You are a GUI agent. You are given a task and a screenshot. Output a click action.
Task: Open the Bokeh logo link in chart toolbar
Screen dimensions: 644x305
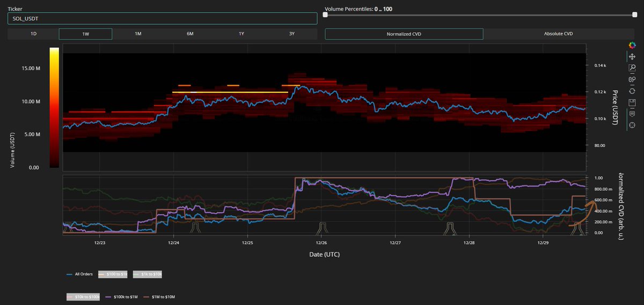(632, 46)
